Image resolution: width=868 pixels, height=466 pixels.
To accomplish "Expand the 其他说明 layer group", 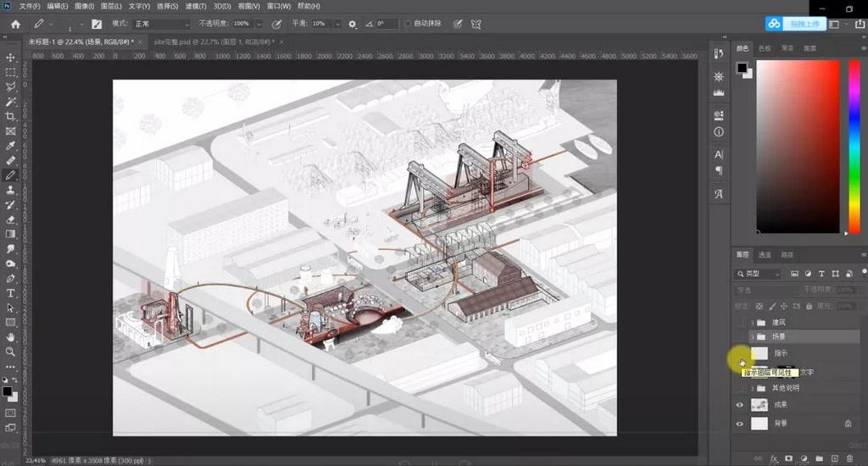I will (752, 388).
